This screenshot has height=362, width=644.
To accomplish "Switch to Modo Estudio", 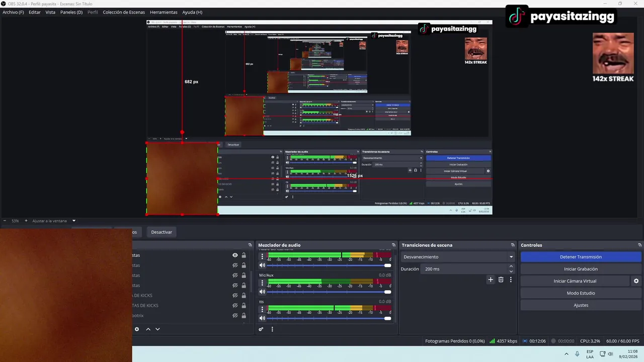I will (581, 293).
